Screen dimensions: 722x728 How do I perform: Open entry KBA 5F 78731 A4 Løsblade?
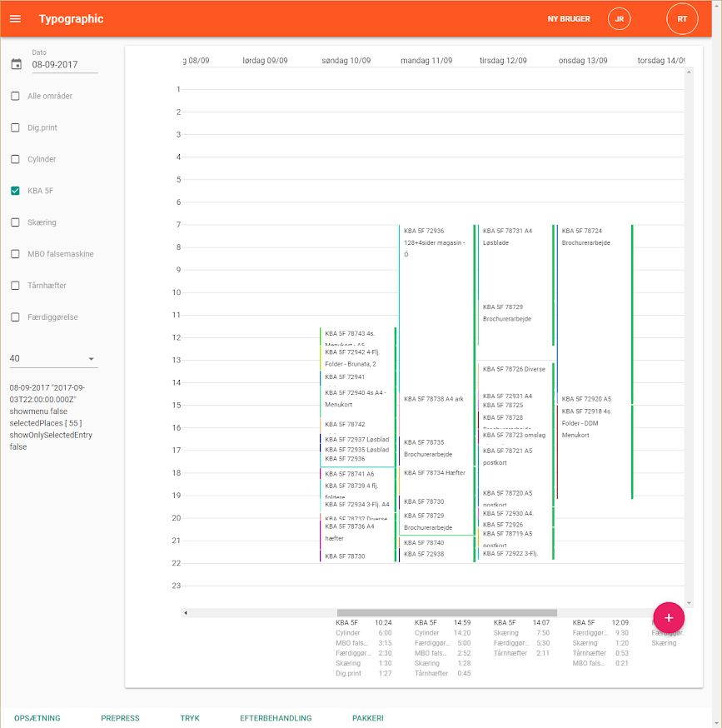click(x=515, y=262)
